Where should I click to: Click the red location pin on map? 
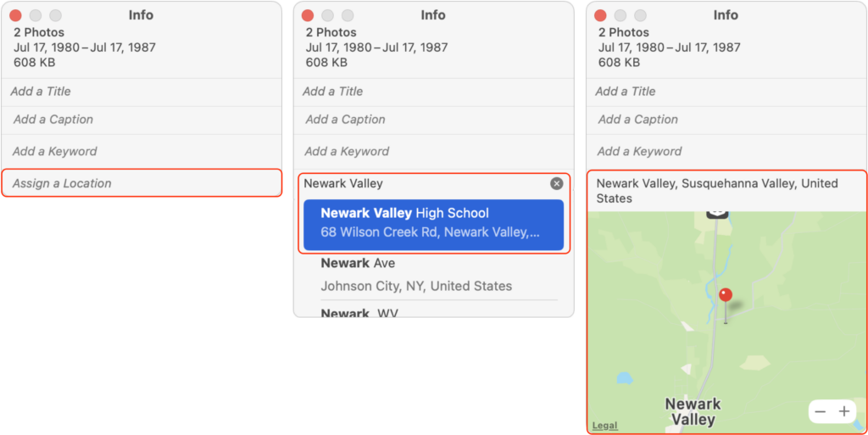(x=726, y=305)
